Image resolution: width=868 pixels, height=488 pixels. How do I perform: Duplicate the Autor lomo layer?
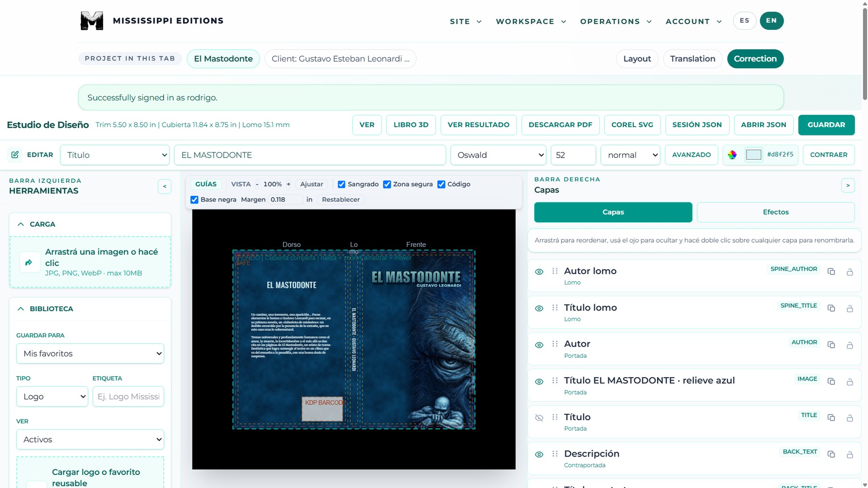point(831,271)
